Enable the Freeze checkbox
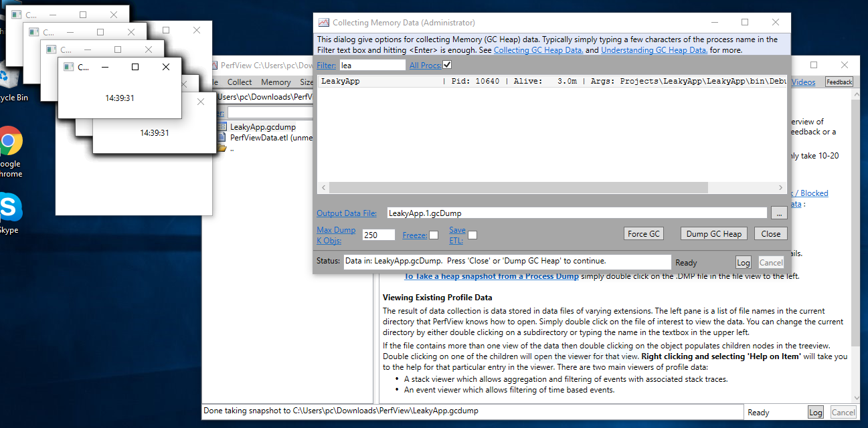 coord(434,235)
